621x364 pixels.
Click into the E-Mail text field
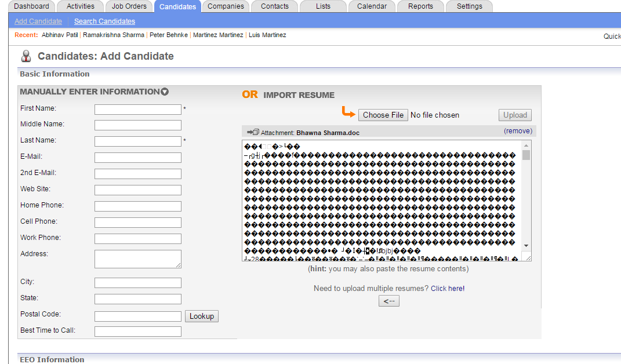click(x=138, y=158)
